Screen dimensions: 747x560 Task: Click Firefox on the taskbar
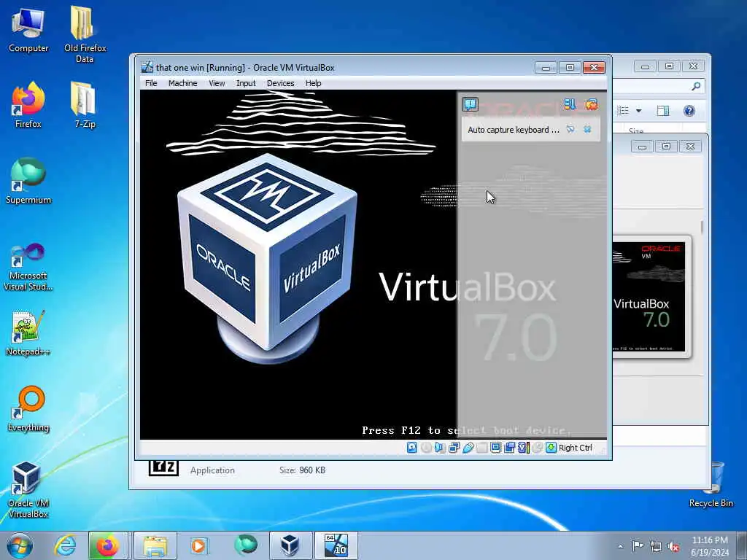point(108,545)
